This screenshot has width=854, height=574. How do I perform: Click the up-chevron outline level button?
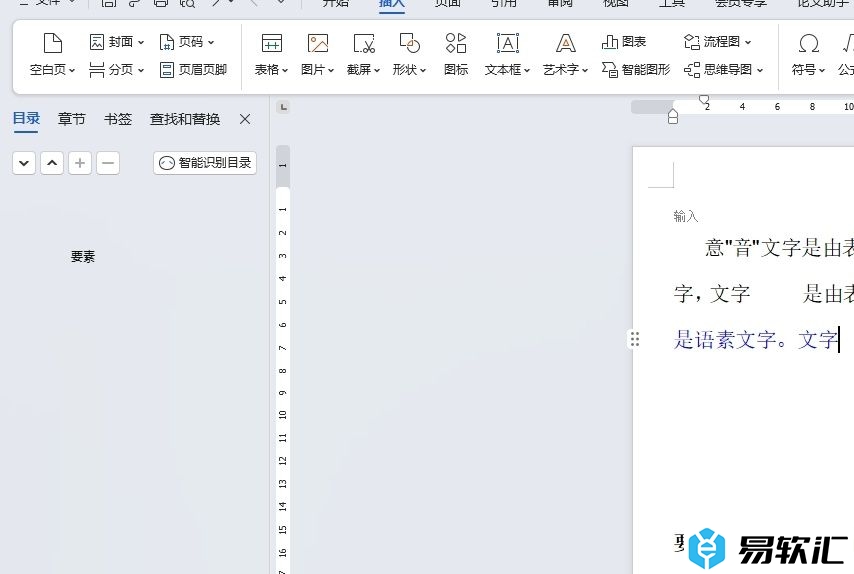(x=52, y=163)
